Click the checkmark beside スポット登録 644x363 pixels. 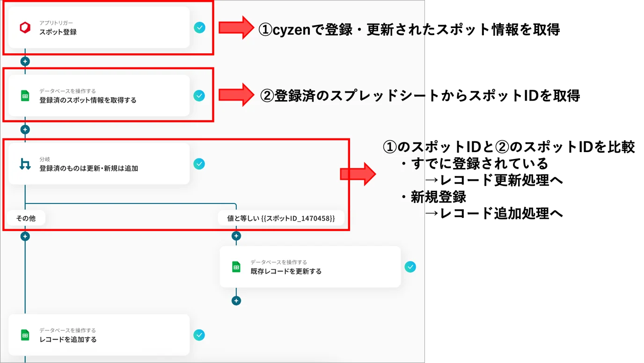(x=199, y=28)
